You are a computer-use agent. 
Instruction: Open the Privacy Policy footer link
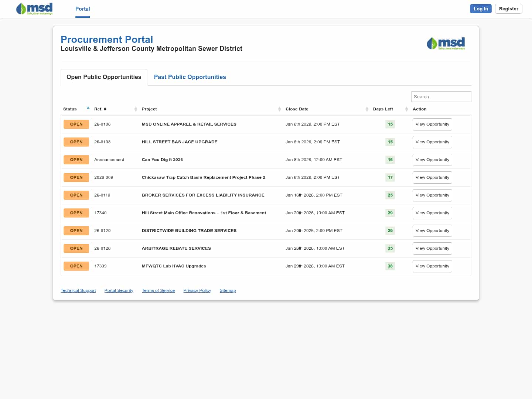(197, 291)
